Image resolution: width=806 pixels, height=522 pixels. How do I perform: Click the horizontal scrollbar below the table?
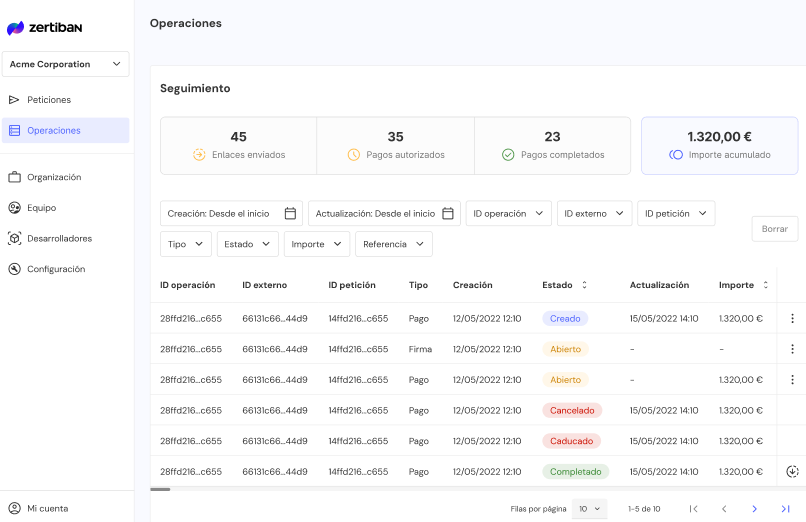[x=160, y=489]
